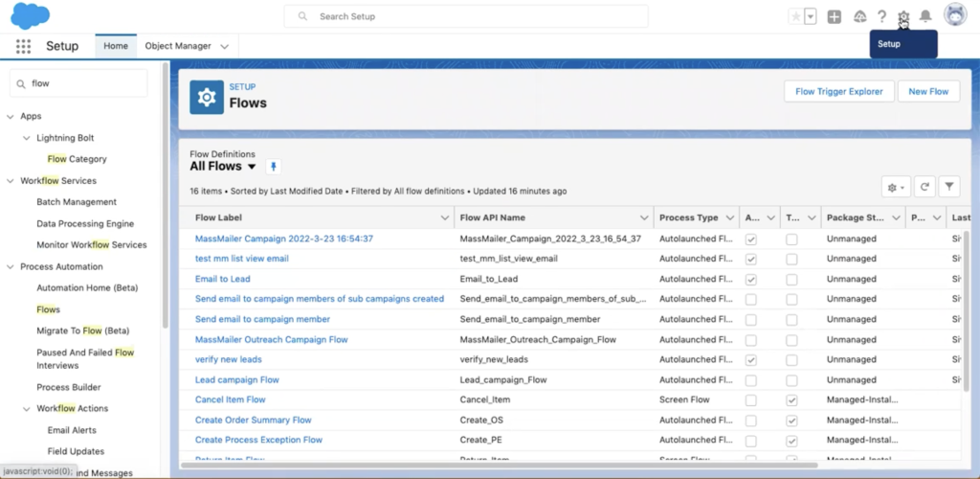
Task: Collapse the Process Automation section
Action: (11, 266)
